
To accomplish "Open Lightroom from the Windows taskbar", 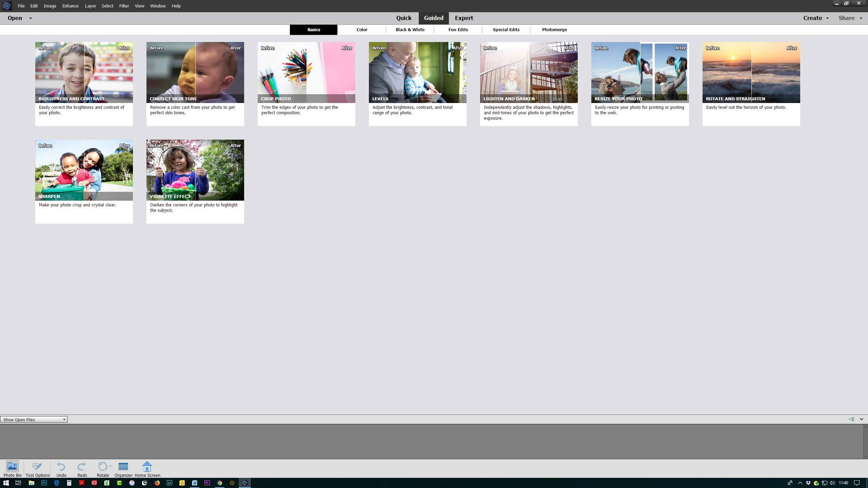I will click(x=170, y=483).
